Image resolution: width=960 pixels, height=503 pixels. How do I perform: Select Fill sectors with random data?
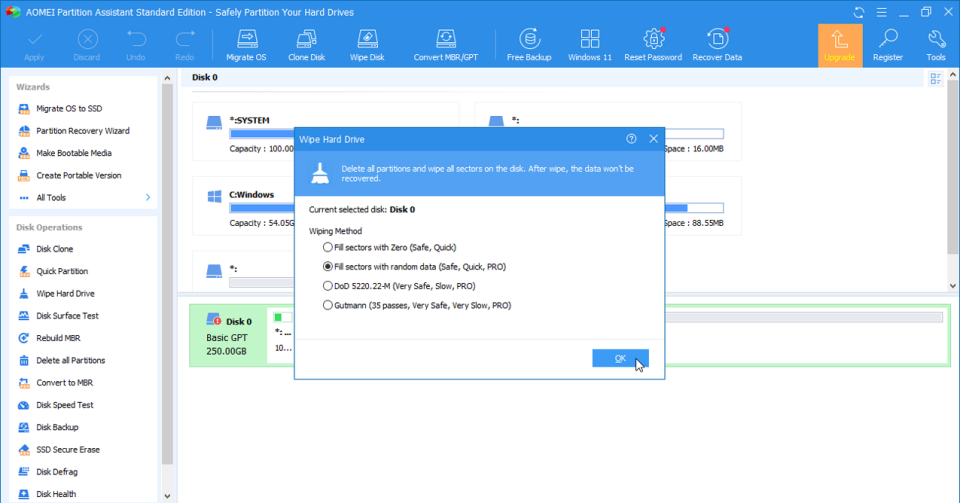pyautogui.click(x=414, y=267)
